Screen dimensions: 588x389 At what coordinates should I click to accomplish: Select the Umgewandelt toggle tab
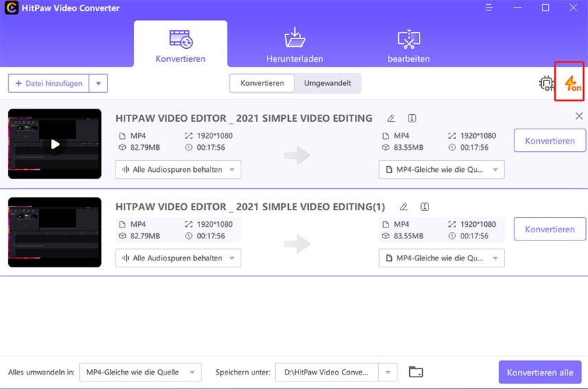(x=327, y=83)
